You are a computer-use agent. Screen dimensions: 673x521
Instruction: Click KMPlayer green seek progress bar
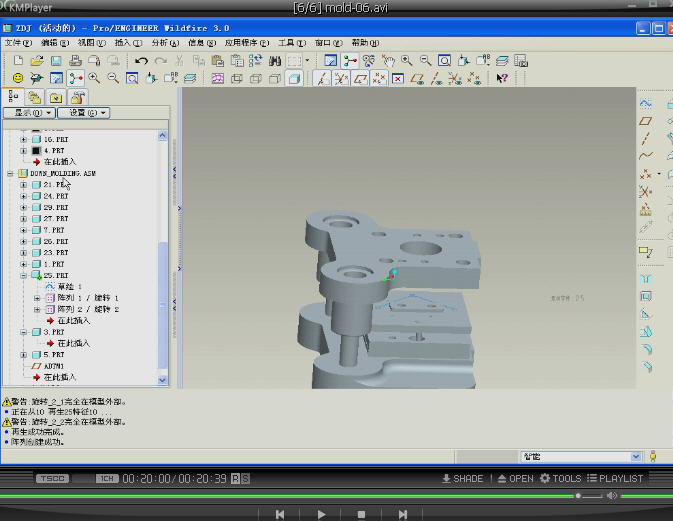point(287,496)
